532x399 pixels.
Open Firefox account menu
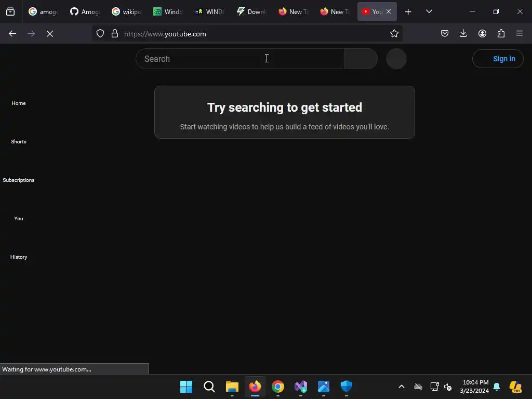(482, 33)
